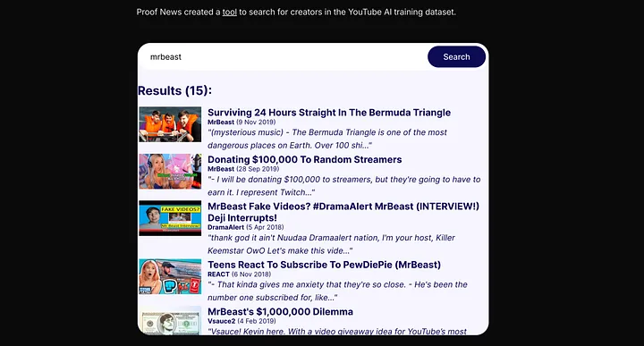Open 'Donating $100,000 To Random Streamers' result

coord(305,159)
